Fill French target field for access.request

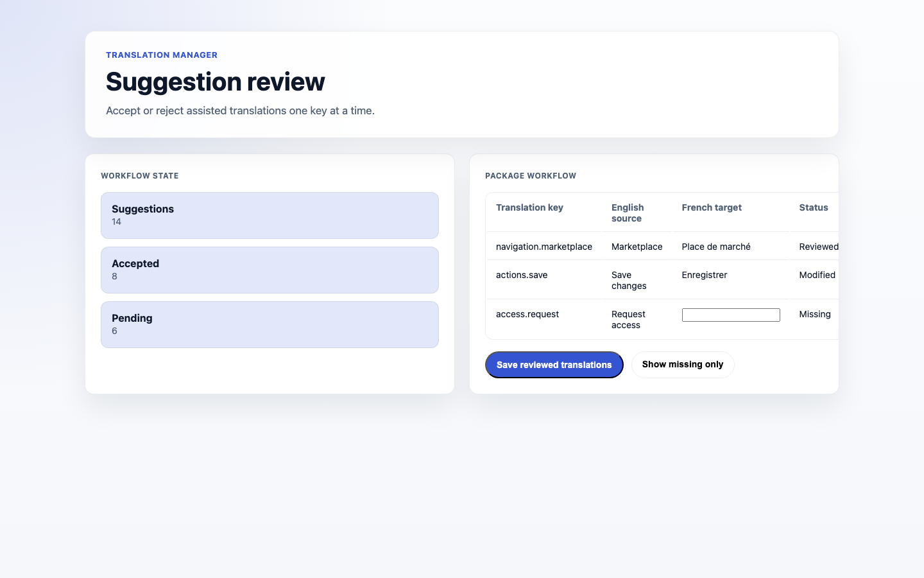click(731, 315)
